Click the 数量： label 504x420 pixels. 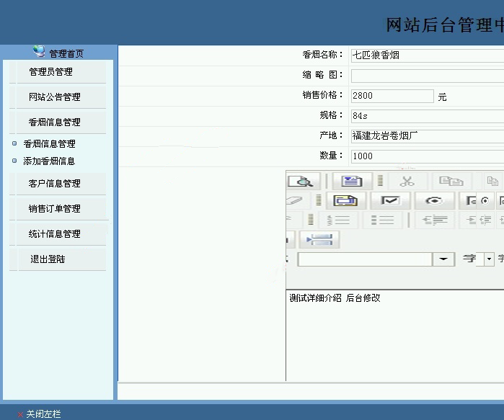pyautogui.click(x=332, y=156)
